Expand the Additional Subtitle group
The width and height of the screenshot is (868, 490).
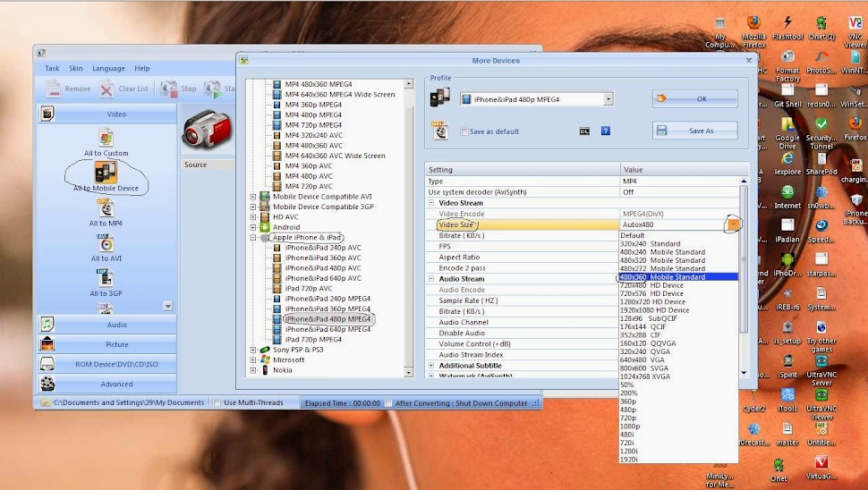431,366
